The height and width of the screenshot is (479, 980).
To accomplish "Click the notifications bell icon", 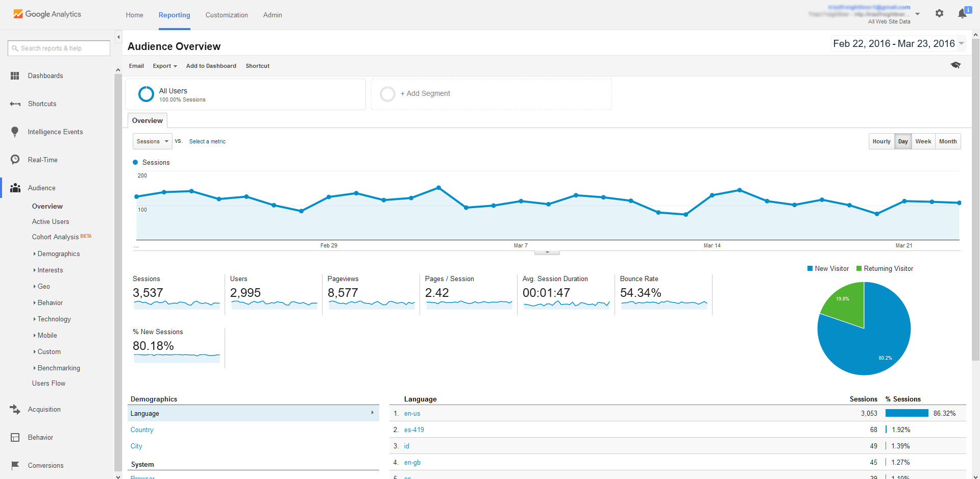I will pos(962,14).
